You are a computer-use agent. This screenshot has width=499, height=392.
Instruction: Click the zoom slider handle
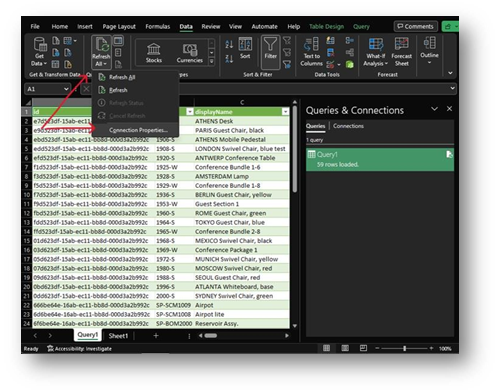[x=404, y=348]
